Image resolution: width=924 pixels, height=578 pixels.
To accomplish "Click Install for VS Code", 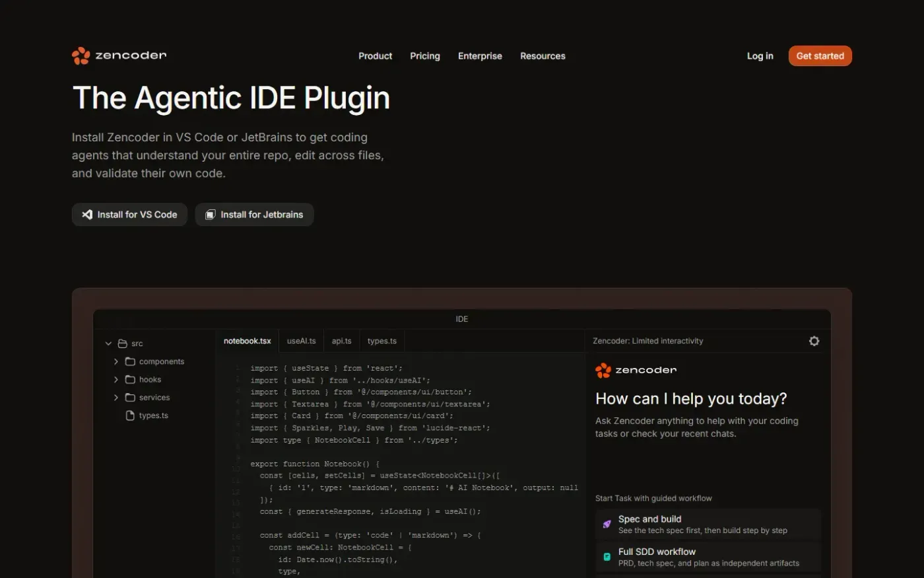I will click(129, 215).
